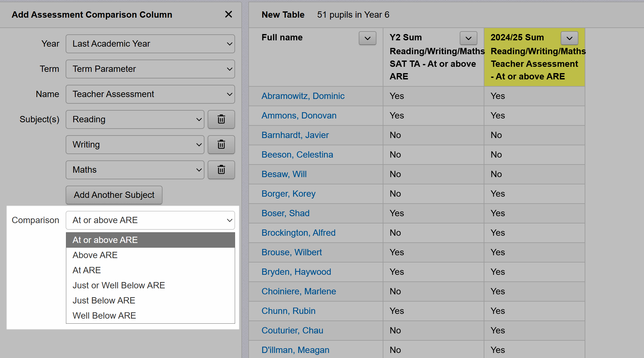Pick Well Below ARE option

104,315
